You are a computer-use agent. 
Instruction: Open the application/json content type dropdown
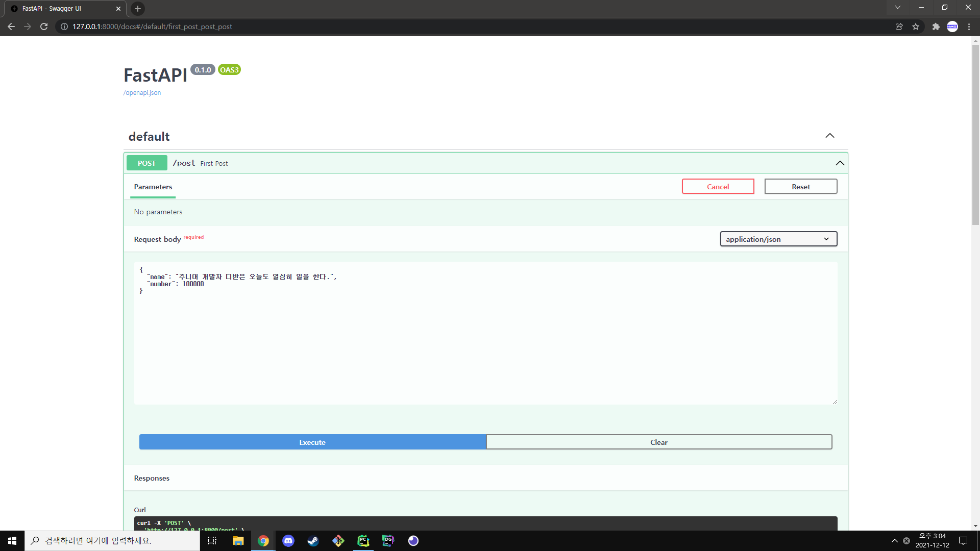coord(778,239)
